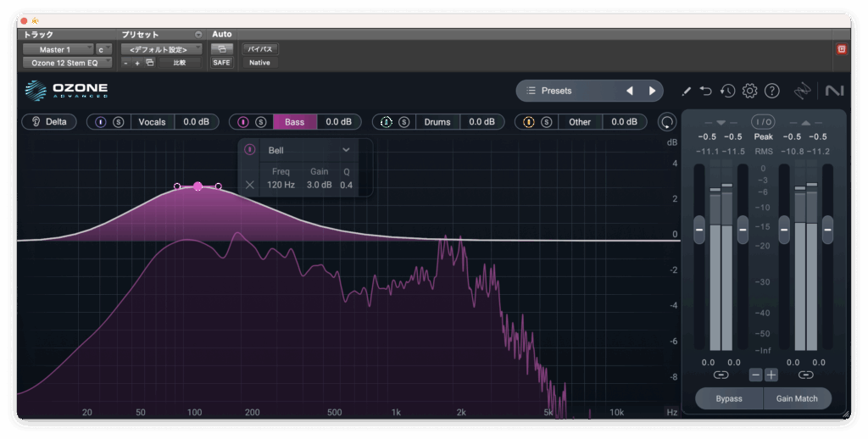Open the Ozone settings gear
Image resolution: width=868 pixels, height=439 pixels.
(x=749, y=91)
